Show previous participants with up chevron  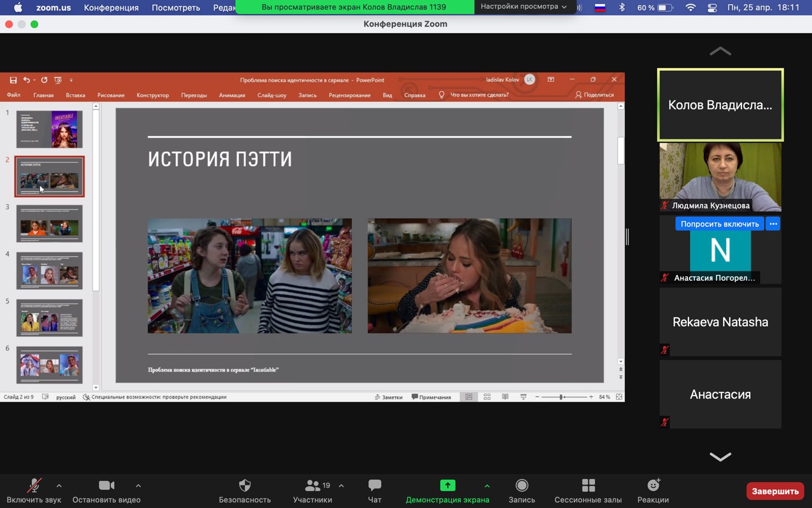click(720, 51)
